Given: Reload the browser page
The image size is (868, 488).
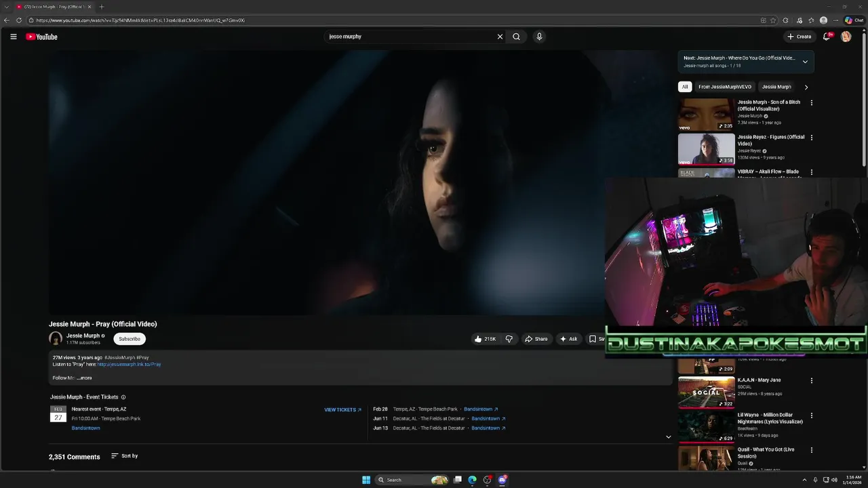Looking at the screenshot, I should [19, 20].
